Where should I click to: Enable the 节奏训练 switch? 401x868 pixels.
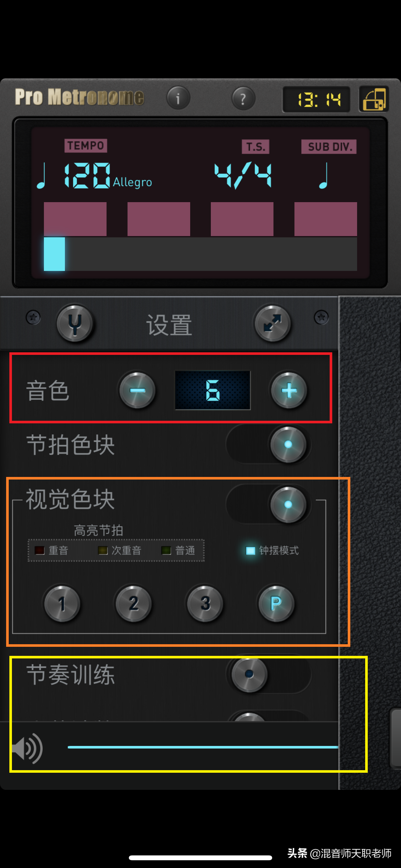tap(269, 674)
